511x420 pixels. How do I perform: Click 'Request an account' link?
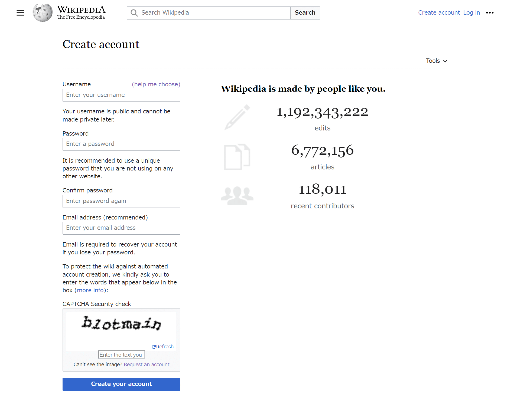click(x=147, y=364)
